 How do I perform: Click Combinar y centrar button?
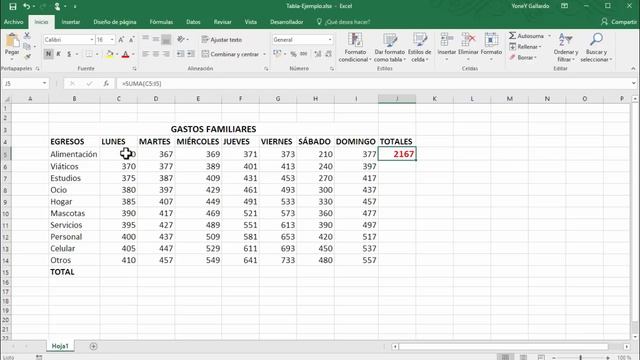point(230,54)
